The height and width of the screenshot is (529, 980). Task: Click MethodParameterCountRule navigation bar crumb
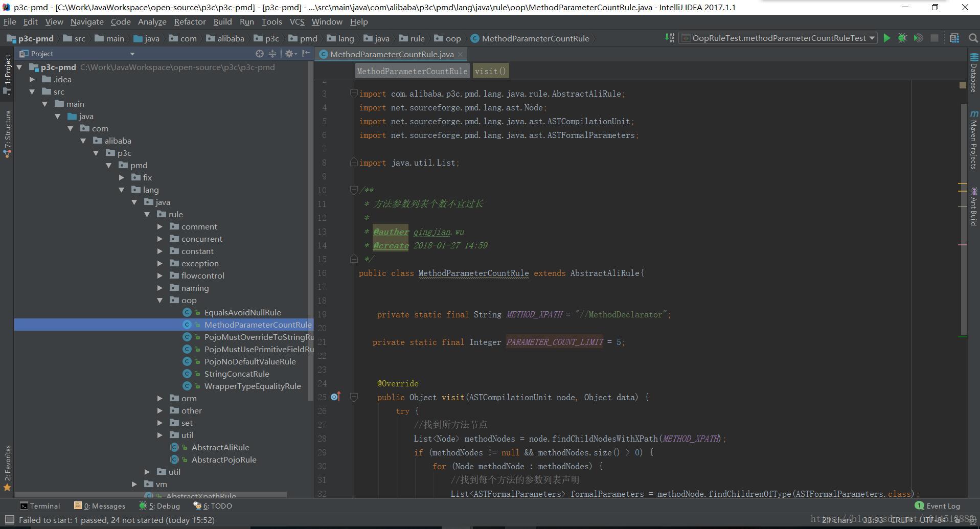[x=530, y=38]
